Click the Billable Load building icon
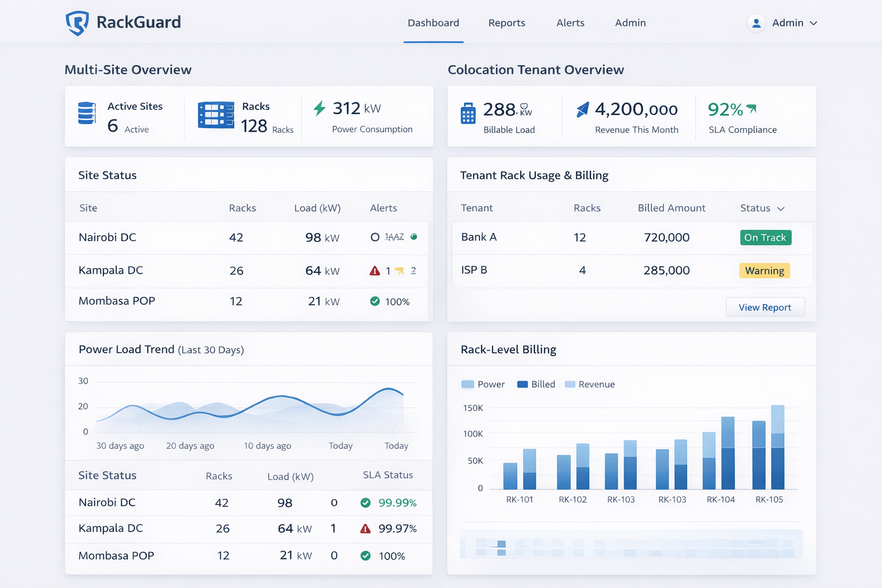This screenshot has height=588, width=882. coord(468,114)
